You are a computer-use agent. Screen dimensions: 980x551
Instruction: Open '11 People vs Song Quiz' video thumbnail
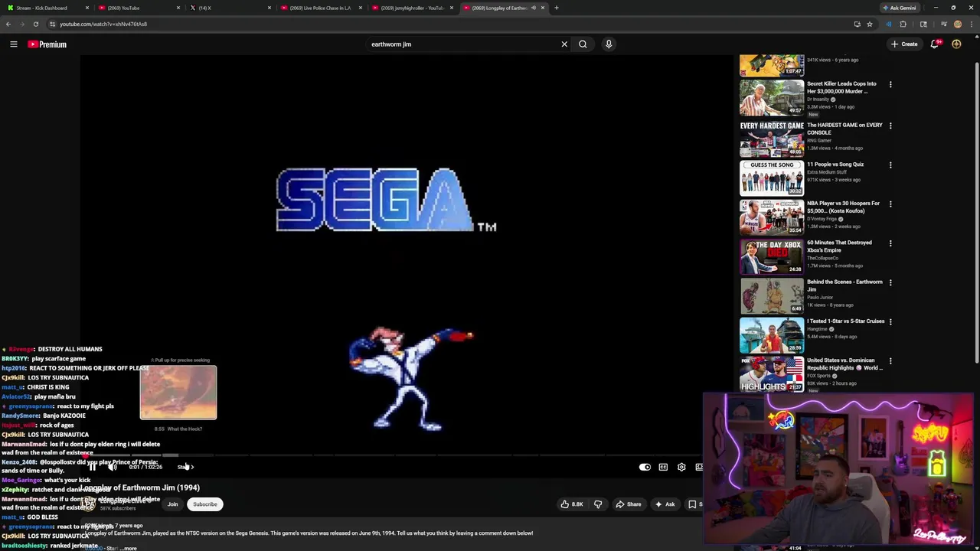(x=772, y=177)
